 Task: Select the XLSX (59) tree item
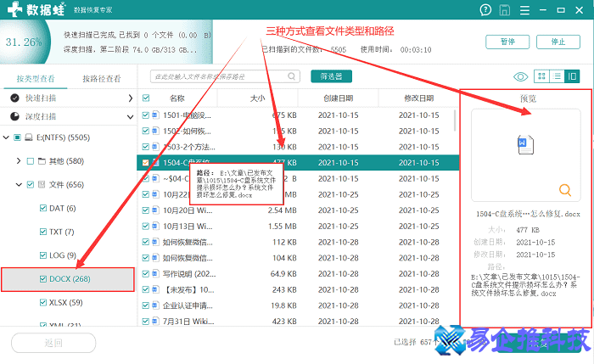pos(68,302)
